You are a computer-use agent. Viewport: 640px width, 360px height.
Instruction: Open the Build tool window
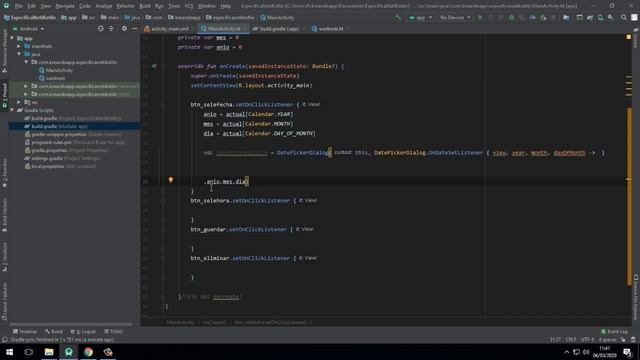(54, 331)
